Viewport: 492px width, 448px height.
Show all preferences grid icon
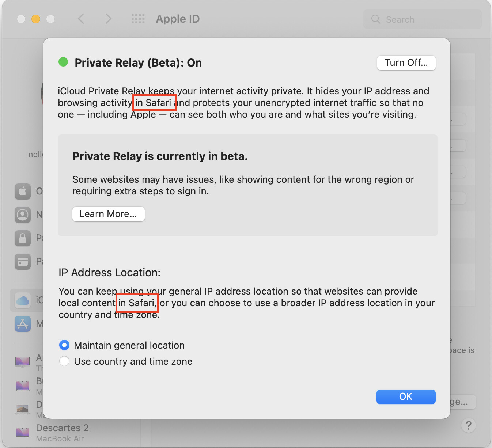[x=138, y=19]
